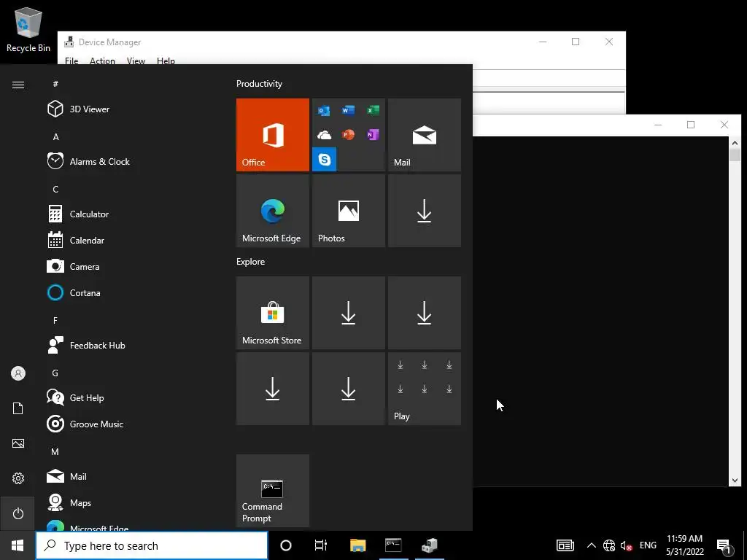This screenshot has height=560, width=747.
Task: Click the letter C header in app list
Action: [55, 190]
